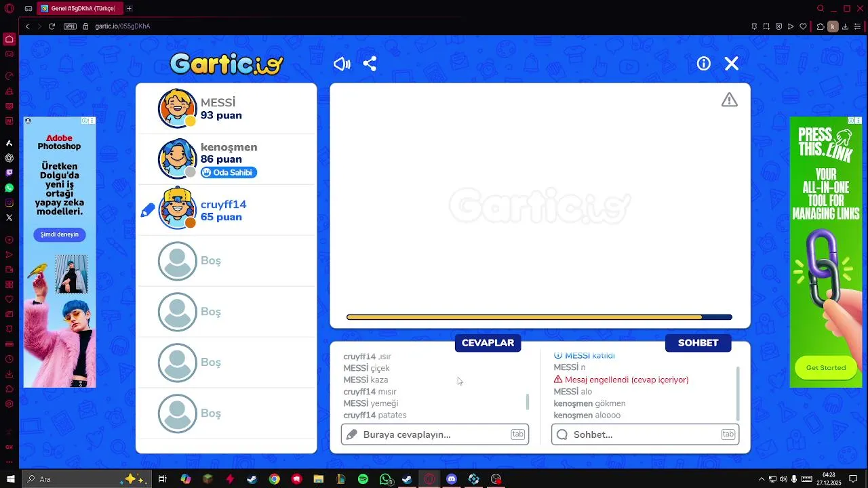Screen dimensions: 868x488
Task: Focus the 'Sohbet...' chat input field
Action: coord(645,434)
